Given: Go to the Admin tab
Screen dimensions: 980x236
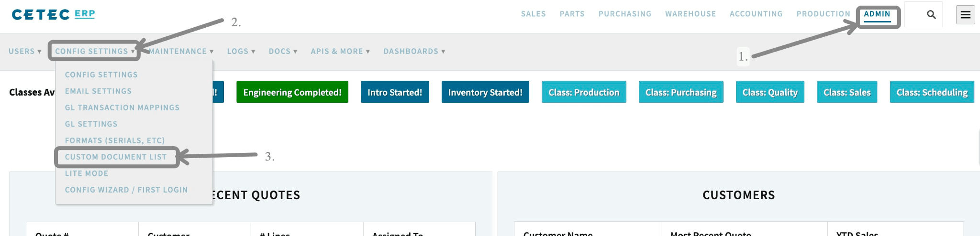Looking at the screenshot, I should (x=877, y=14).
